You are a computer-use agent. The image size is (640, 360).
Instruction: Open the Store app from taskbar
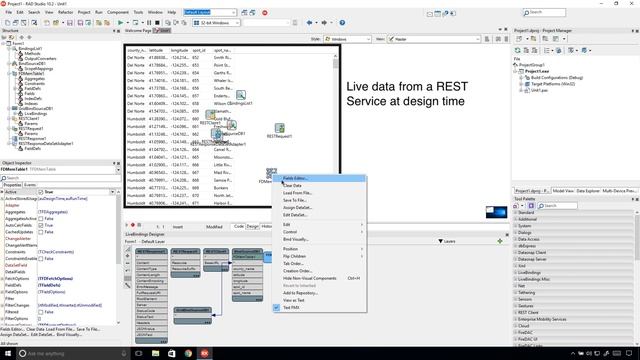point(172,353)
